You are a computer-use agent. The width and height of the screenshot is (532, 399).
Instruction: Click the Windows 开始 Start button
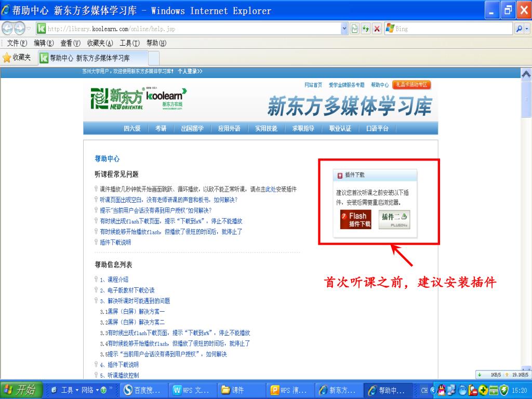pyautogui.click(x=21, y=390)
